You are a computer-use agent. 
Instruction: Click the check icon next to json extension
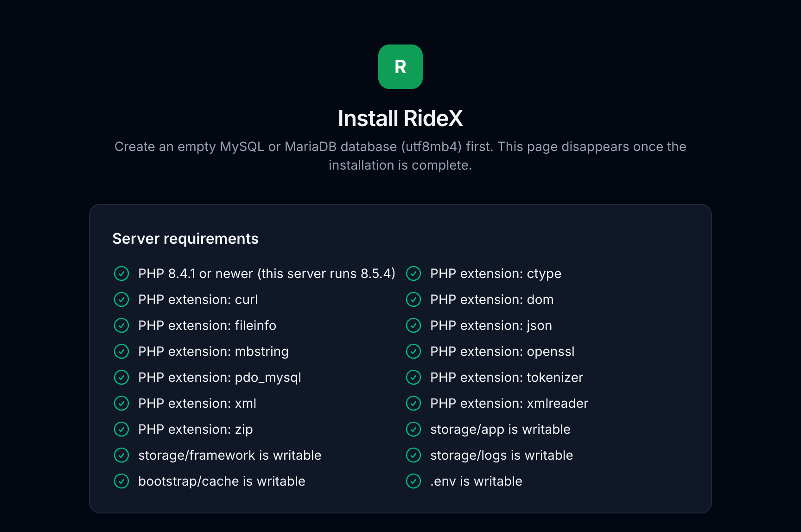click(x=413, y=325)
